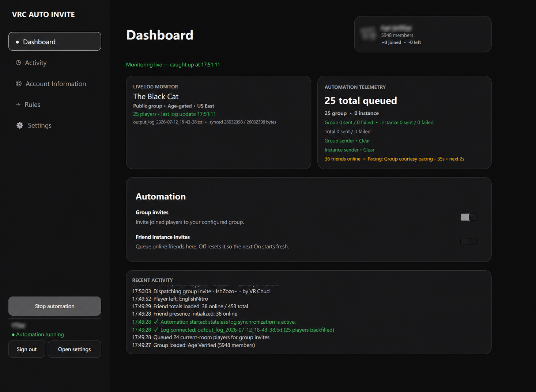The width and height of the screenshot is (536, 392).
Task: Click the Dashboard page heading
Action: click(x=160, y=35)
